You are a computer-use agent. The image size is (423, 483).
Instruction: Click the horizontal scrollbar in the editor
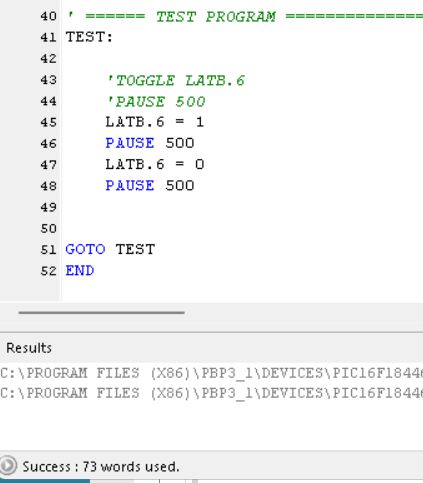tap(102, 313)
